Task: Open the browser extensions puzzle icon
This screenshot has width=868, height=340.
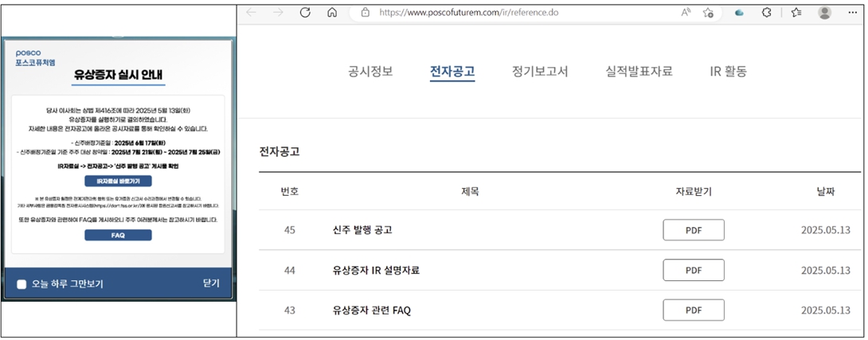Action: point(767,13)
